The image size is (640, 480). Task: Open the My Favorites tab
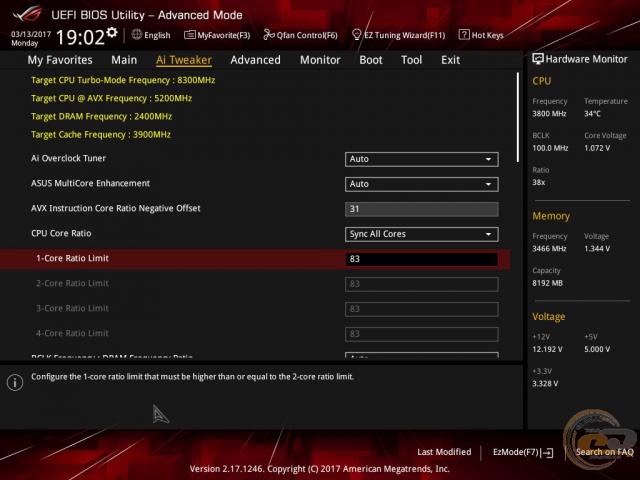click(60, 60)
